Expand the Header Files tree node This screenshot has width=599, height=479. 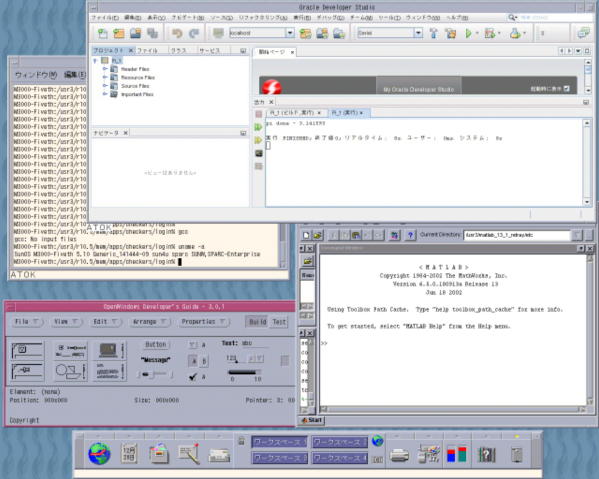point(105,69)
